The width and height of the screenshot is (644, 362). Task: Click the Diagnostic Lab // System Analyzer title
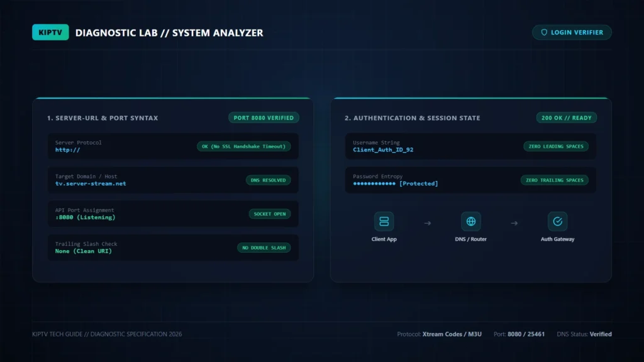169,33
